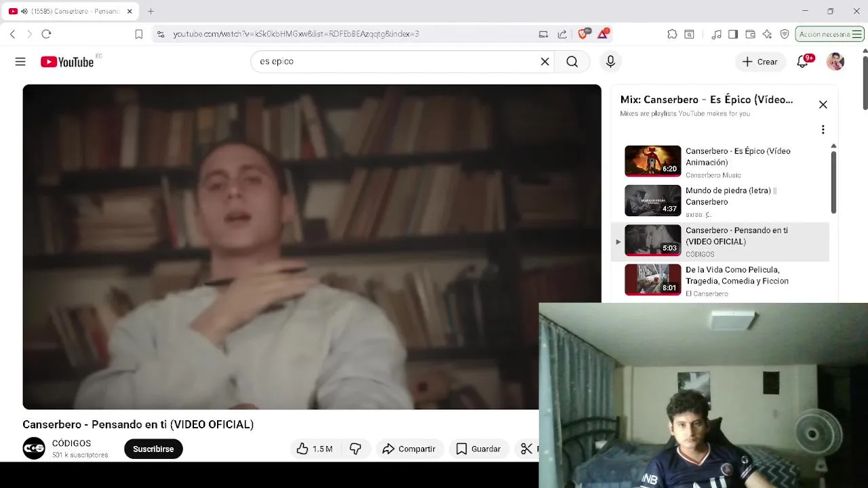Viewport: 868px width, 488px height.
Task: Play De la Vida Como Pelicula thumbnail
Action: point(652,280)
